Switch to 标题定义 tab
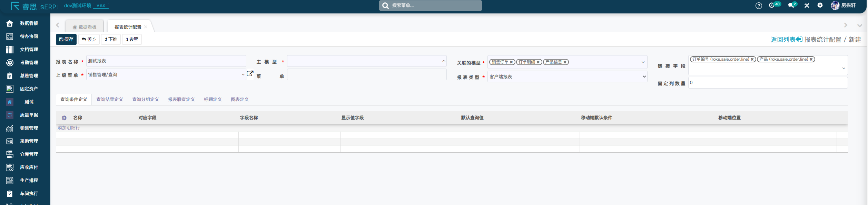 click(x=213, y=99)
